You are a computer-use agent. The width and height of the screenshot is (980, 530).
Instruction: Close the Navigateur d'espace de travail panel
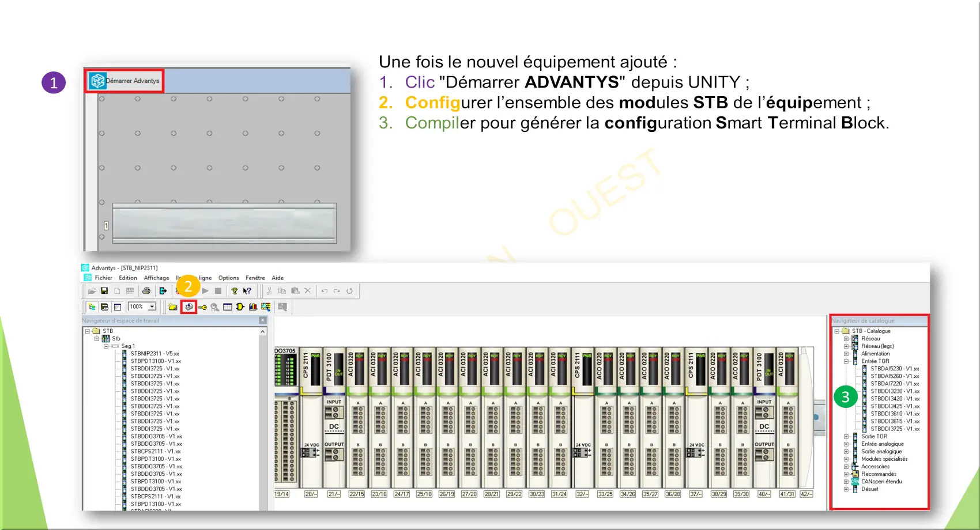tap(262, 320)
